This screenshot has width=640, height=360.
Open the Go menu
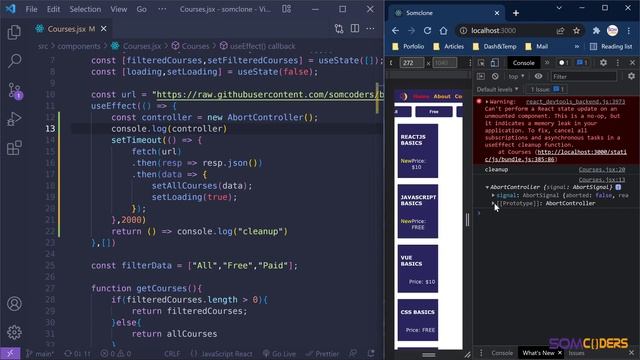(141, 9)
